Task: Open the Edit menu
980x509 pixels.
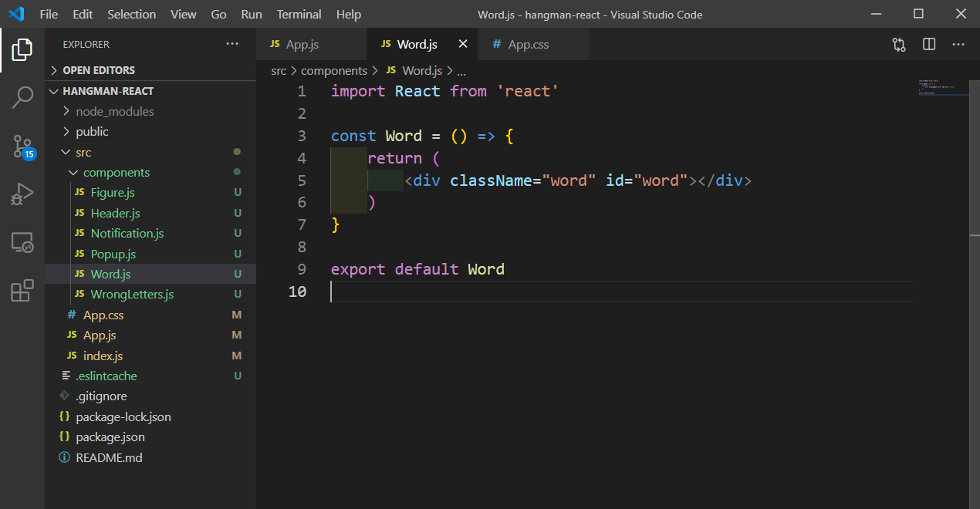Action: tap(83, 14)
